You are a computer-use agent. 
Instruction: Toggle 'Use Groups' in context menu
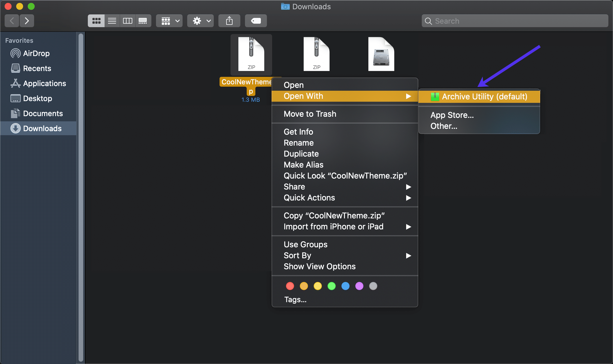[305, 244]
